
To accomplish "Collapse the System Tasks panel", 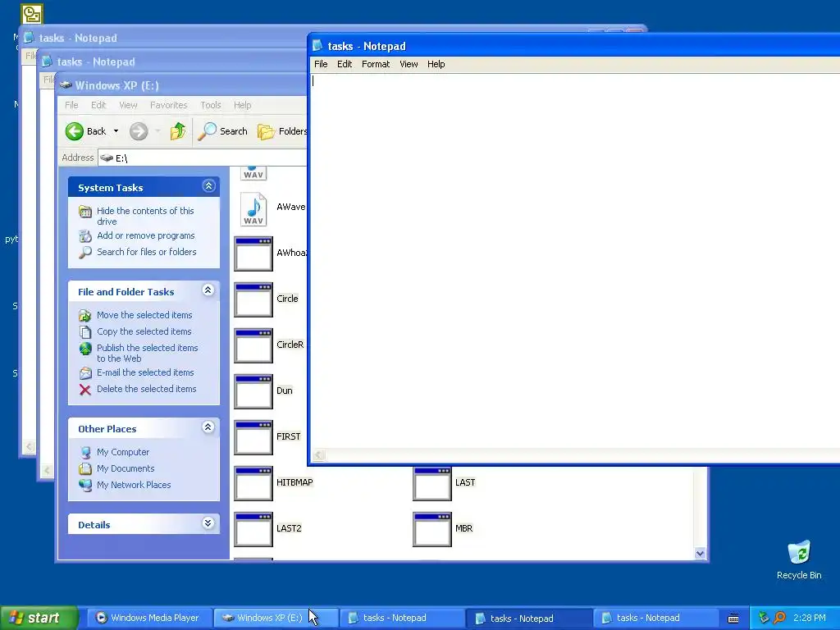I will click(208, 186).
